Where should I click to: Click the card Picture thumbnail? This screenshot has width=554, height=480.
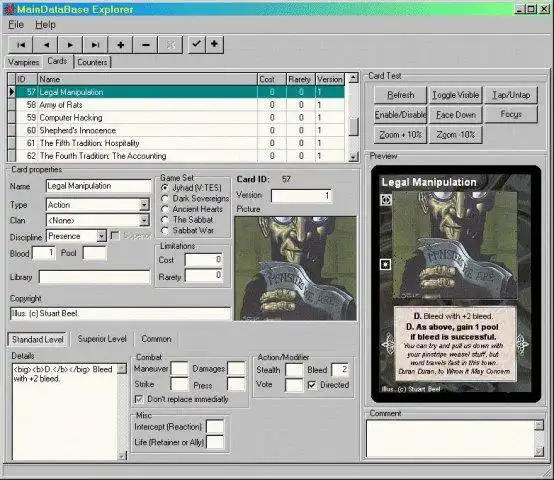(x=295, y=269)
